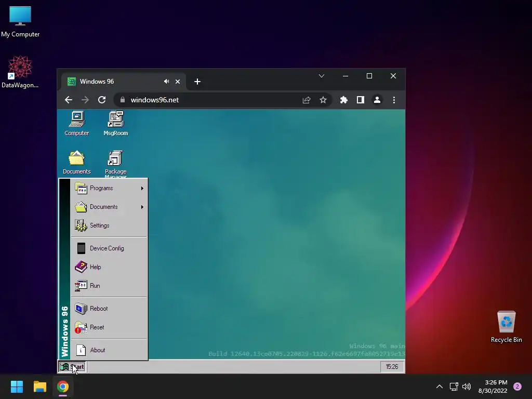Open date and time 3:26 PM
Viewport: 532px width, 399px height.
pos(493,387)
